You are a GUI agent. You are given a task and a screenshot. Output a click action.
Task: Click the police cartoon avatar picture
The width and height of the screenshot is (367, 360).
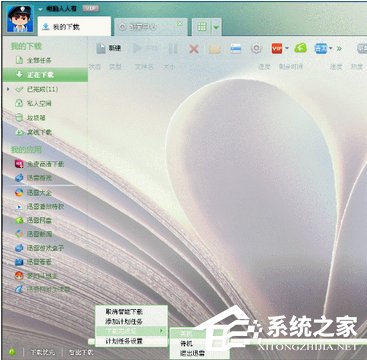[x=20, y=19]
